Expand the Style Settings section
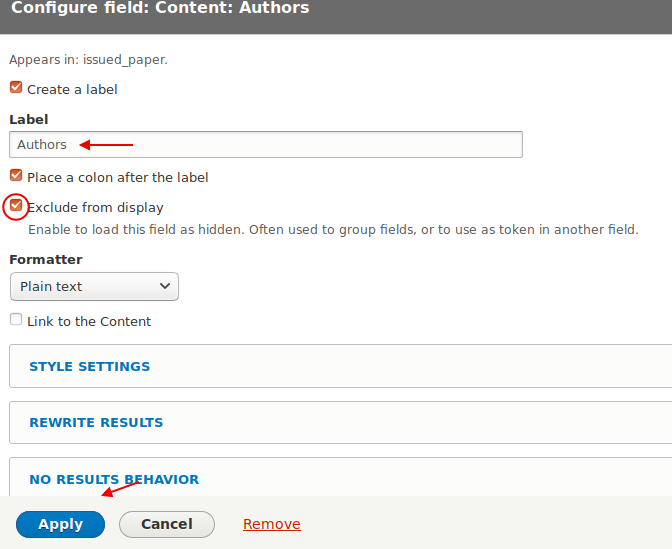672x549 pixels. (90, 367)
